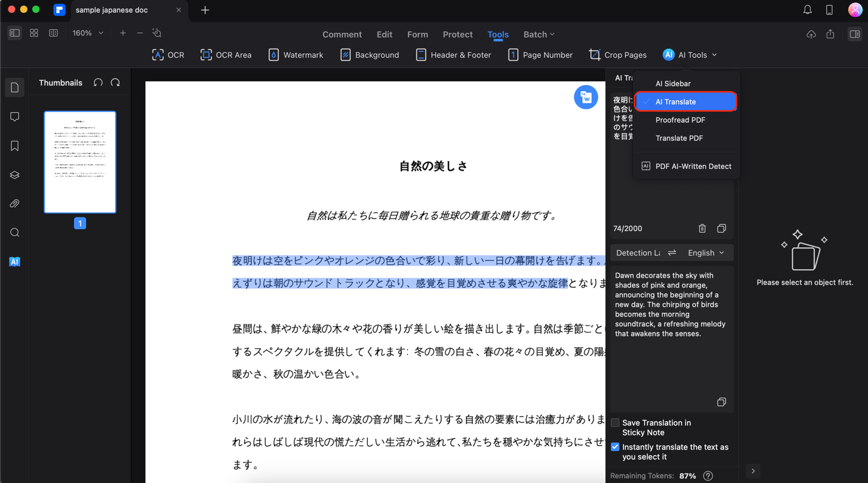Select page 1 thumbnail

pos(80,162)
